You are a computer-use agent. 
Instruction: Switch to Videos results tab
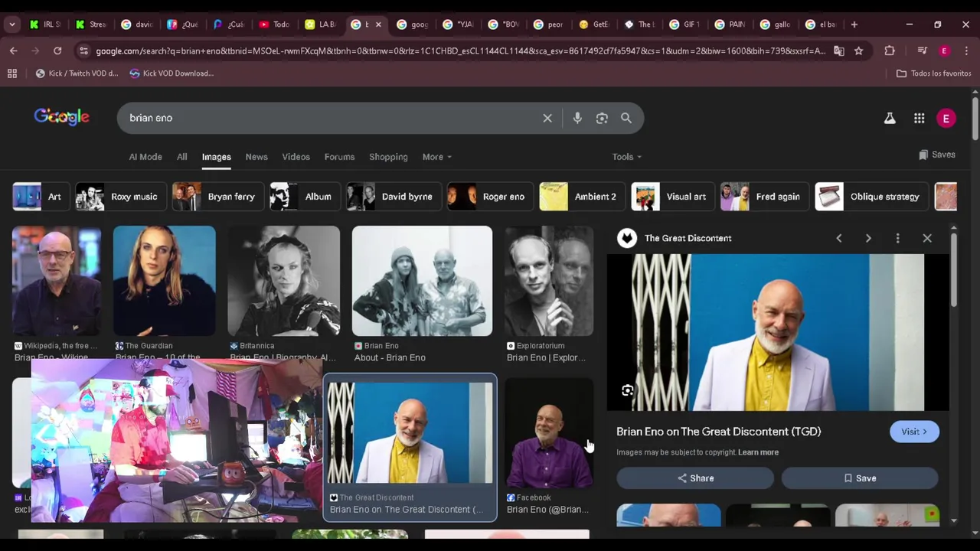click(x=296, y=157)
